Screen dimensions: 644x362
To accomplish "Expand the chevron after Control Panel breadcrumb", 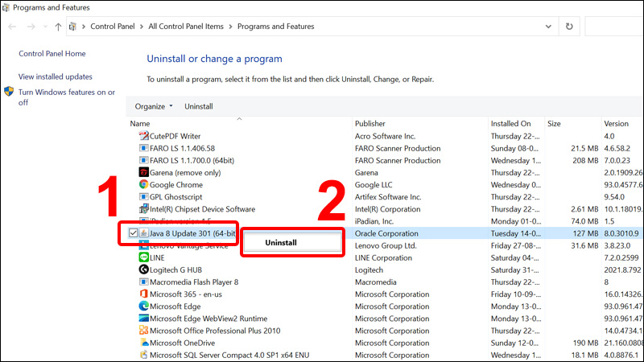I will click(x=142, y=27).
